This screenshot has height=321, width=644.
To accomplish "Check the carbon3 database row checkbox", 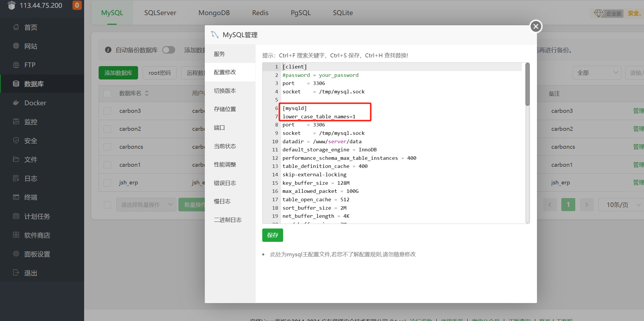I will pyautogui.click(x=107, y=111).
